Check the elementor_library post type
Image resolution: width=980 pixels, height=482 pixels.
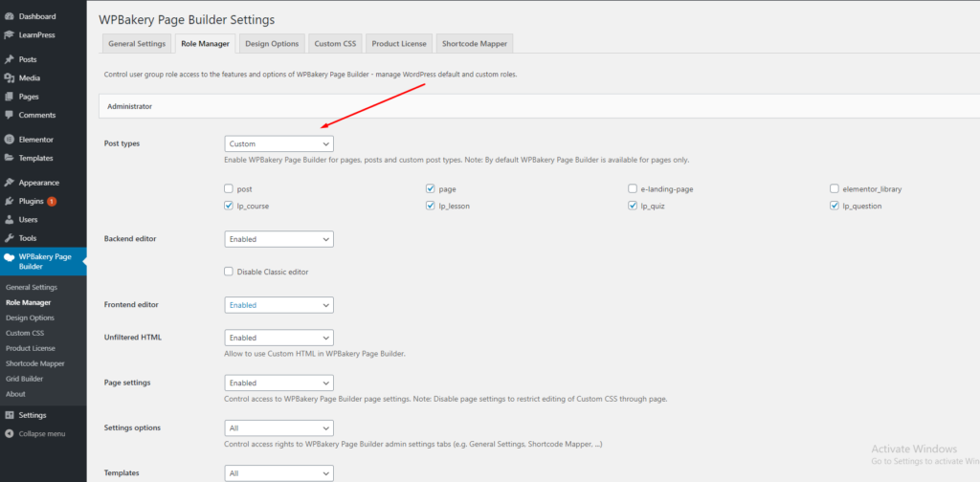coord(835,189)
